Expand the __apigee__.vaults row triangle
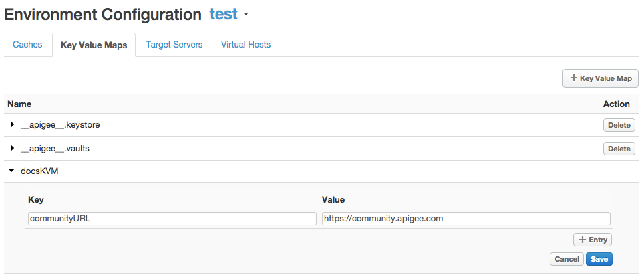Image resolution: width=644 pixels, height=277 pixels. [13, 149]
